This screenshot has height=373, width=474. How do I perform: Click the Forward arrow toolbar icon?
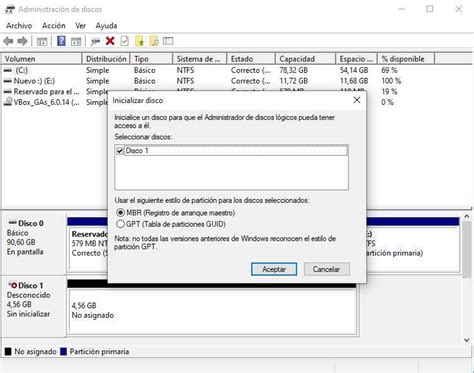[x=22, y=41]
